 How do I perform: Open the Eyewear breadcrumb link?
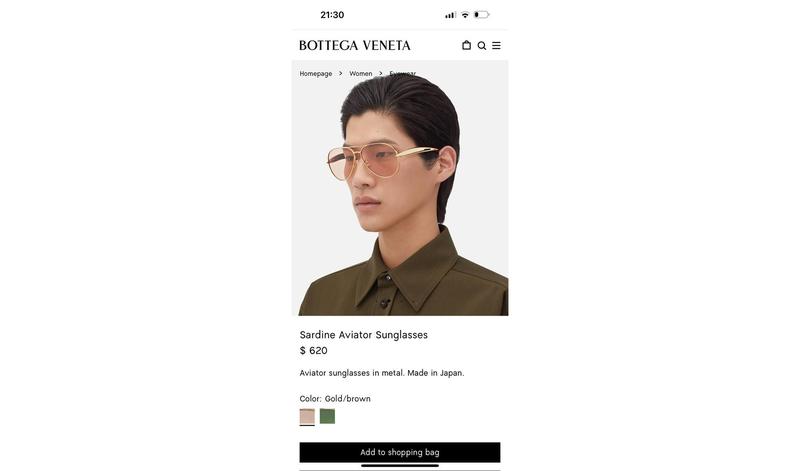click(x=403, y=73)
